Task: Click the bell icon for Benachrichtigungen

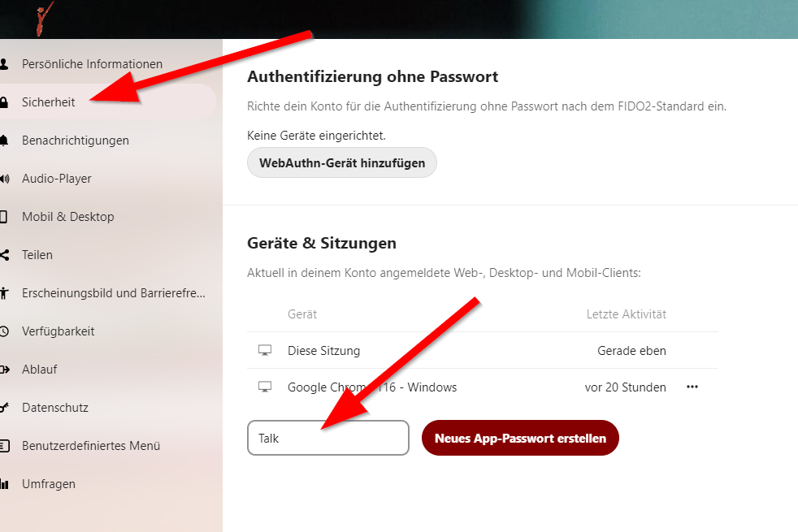Action: pyautogui.click(x=4, y=141)
